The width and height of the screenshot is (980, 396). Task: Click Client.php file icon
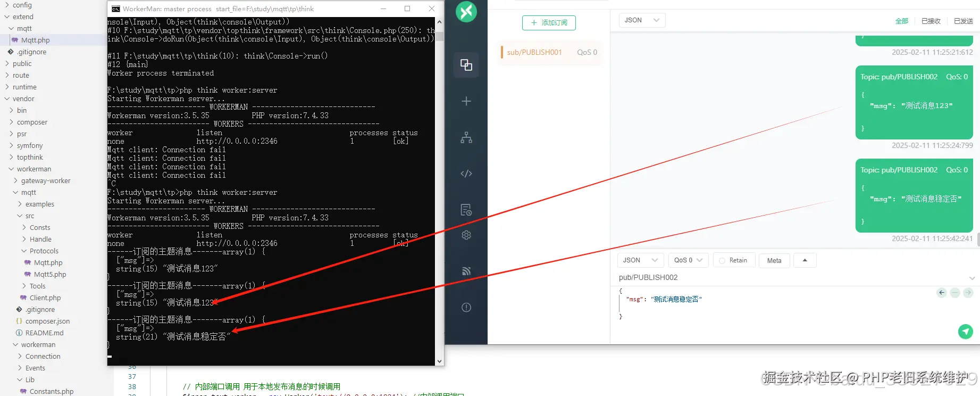point(23,298)
